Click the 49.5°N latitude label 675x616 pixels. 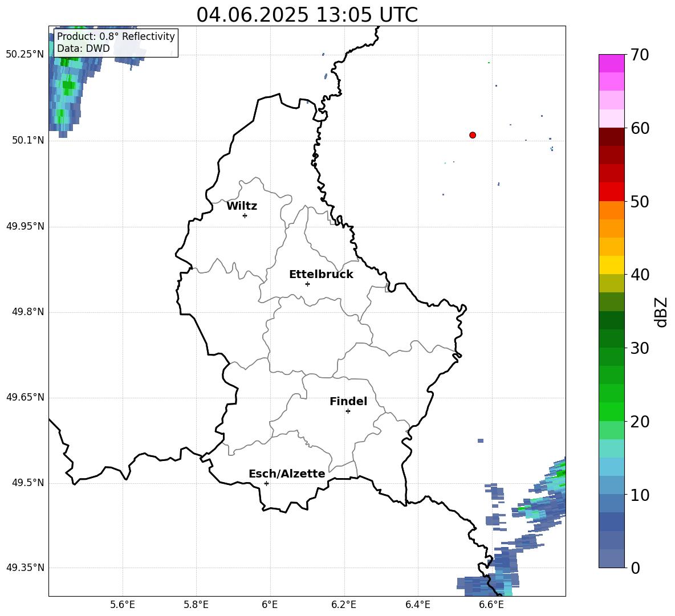[28, 483]
